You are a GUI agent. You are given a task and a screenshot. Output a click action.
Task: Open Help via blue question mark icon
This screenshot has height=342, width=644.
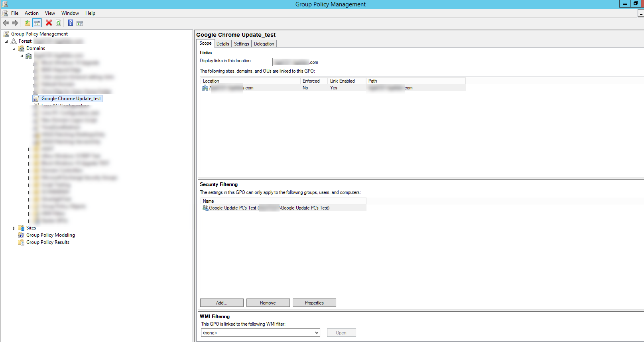tap(70, 23)
